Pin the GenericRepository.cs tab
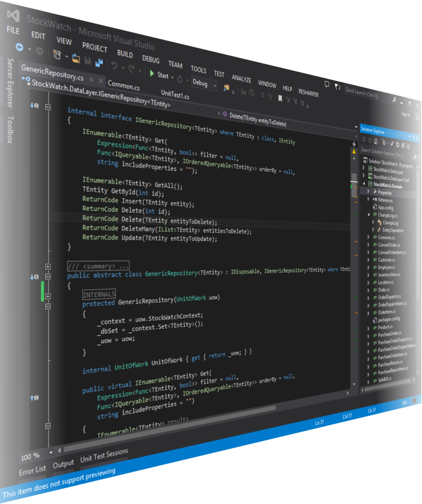 [91, 79]
